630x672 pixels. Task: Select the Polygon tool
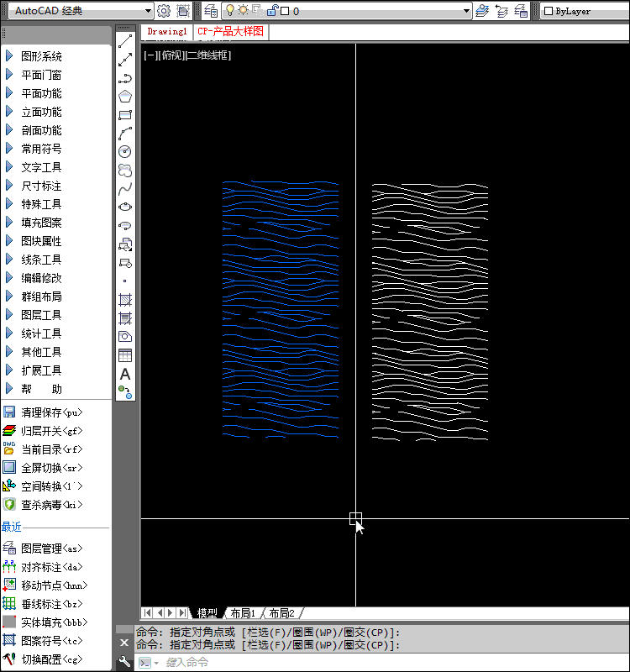(125, 97)
